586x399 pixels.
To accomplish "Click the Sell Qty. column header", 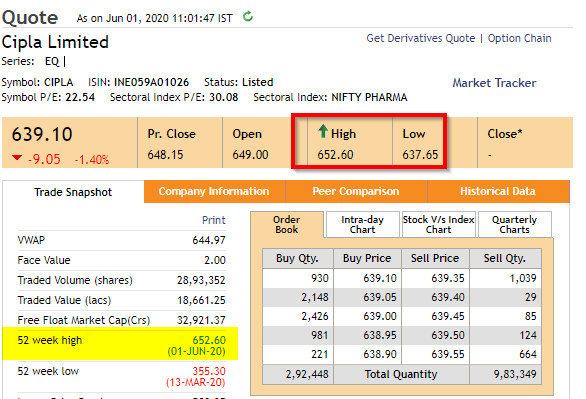I will pos(505,259).
